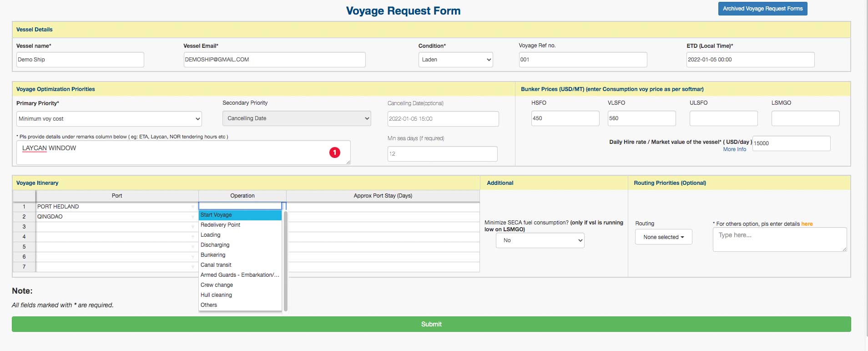Open the Secondary Priority dropdown
This screenshot has width=868, height=351.
297,118
